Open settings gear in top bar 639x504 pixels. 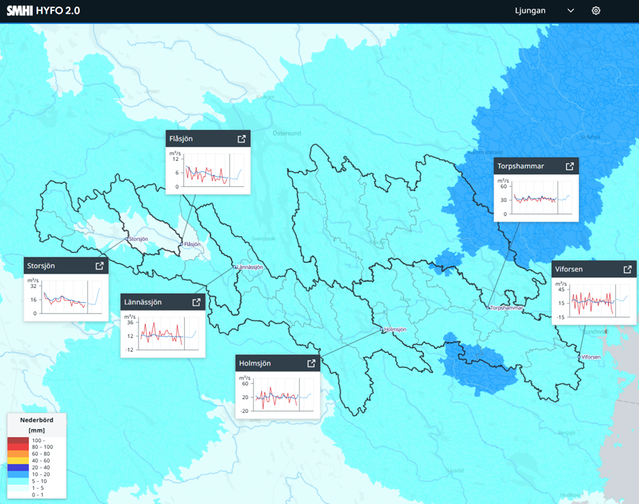(x=596, y=11)
